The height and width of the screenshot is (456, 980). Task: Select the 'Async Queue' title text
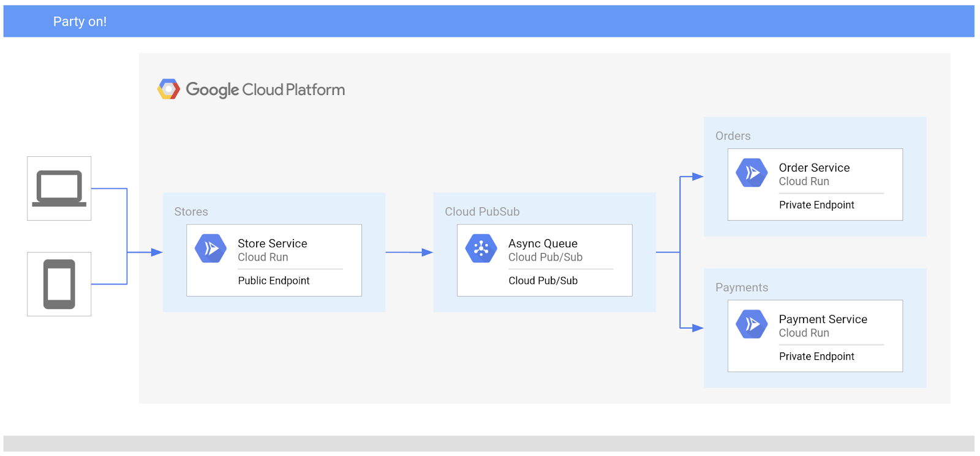[543, 243]
